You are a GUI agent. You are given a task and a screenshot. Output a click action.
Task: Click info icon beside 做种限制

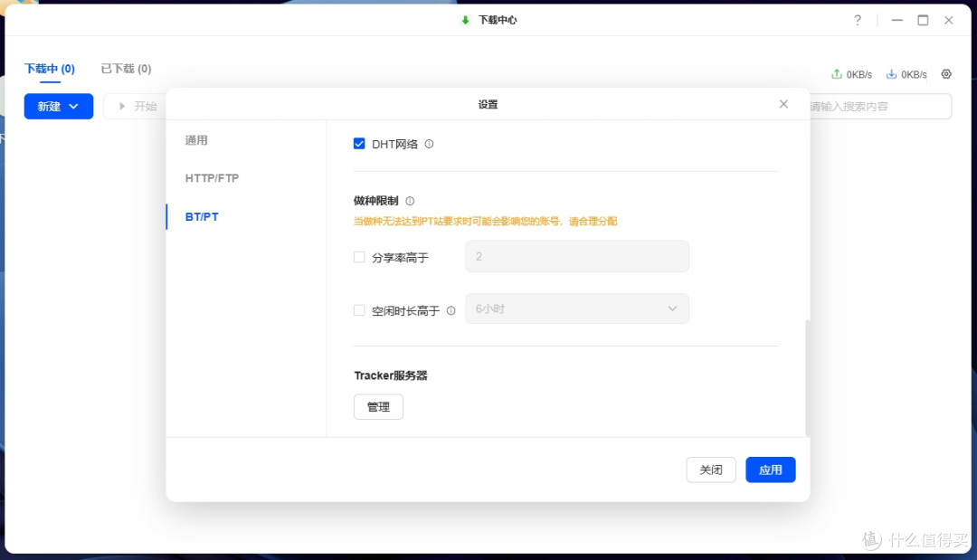pos(410,201)
